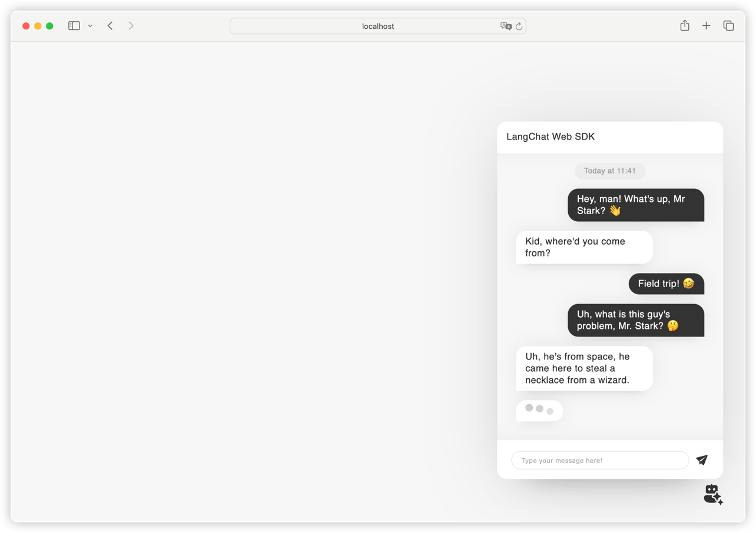Reload the page with refresh icon
Image resolution: width=756 pixels, height=533 pixels.
coord(519,26)
